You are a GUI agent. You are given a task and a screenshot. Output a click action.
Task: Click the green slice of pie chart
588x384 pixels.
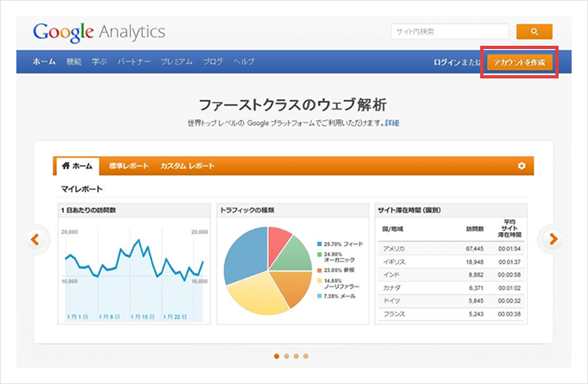point(294,257)
